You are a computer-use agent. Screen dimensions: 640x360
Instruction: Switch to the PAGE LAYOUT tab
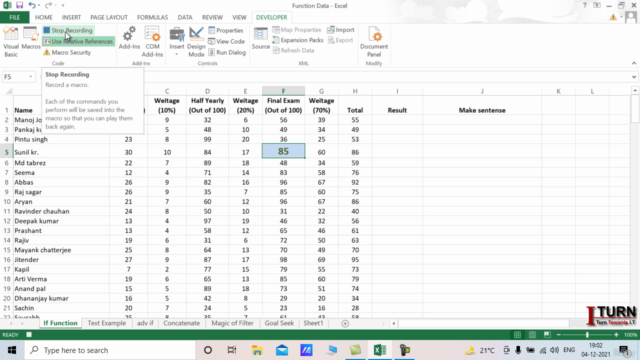click(x=109, y=17)
